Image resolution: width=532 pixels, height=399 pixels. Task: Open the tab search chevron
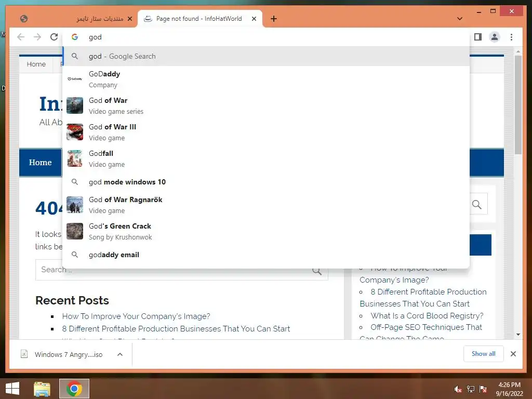coord(460,19)
